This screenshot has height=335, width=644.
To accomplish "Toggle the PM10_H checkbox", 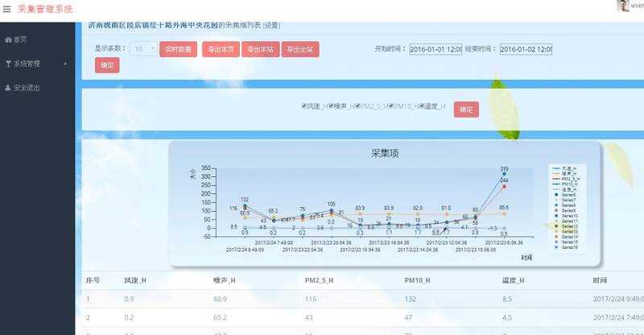I will tap(390, 106).
